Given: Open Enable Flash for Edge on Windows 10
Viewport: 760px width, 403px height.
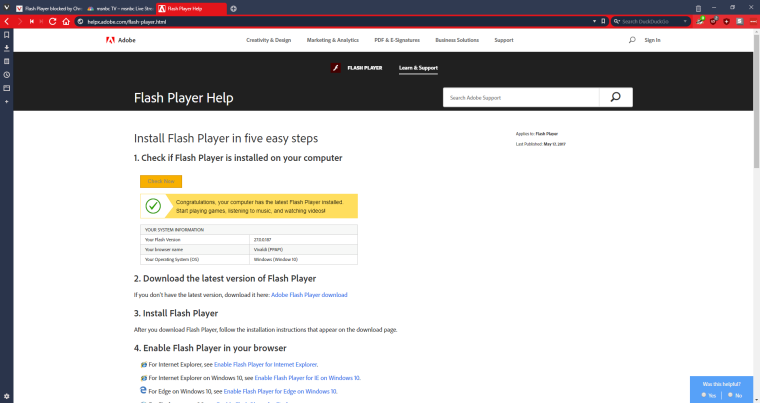Looking at the screenshot, I should pos(280,391).
